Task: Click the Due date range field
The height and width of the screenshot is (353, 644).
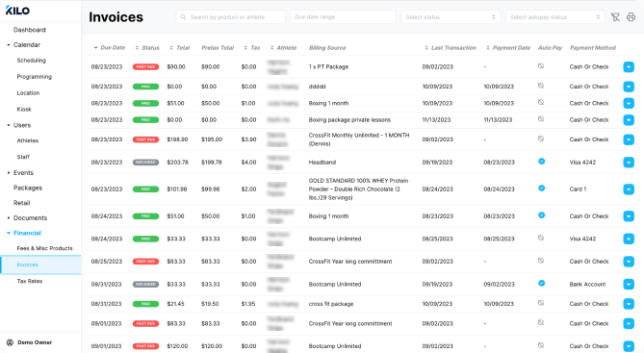Action: 343,17
